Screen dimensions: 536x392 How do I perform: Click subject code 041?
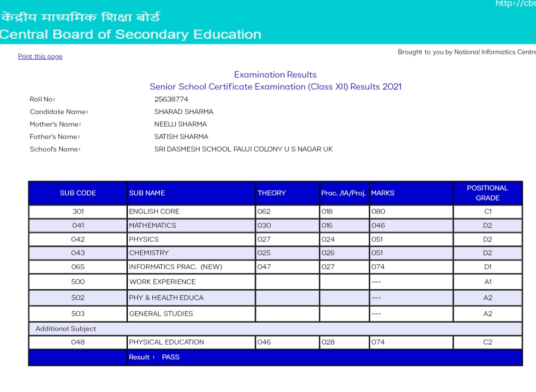point(78,225)
